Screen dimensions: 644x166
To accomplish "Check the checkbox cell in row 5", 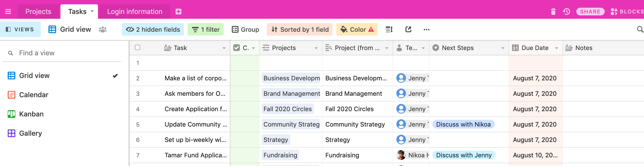I will [244, 124].
